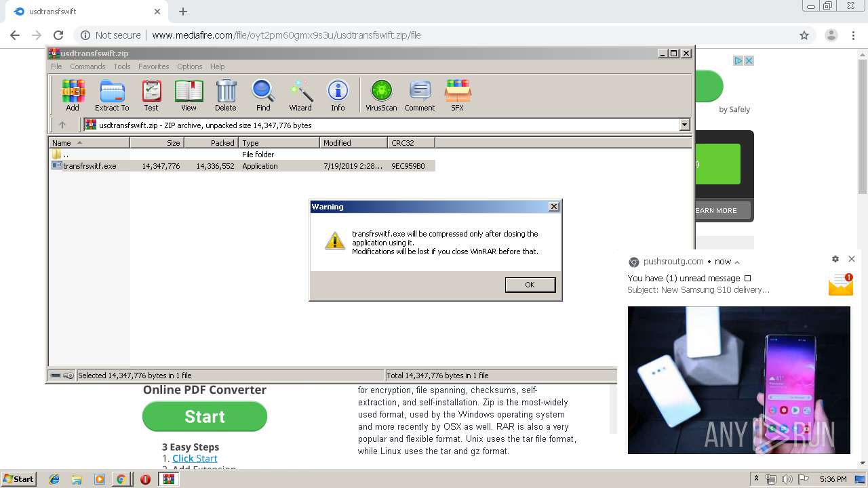
Task: Click the taskbar clock 5:36 PM
Action: click(x=833, y=479)
